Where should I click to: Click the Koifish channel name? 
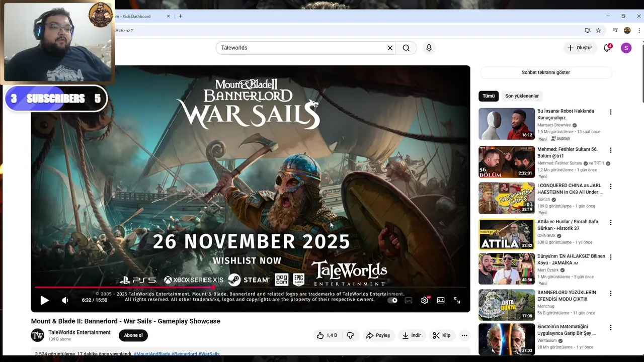(544, 200)
